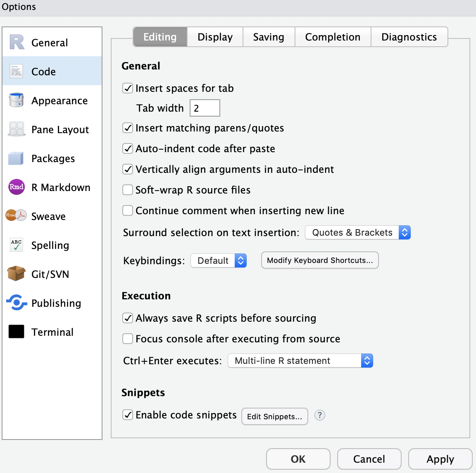This screenshot has width=476, height=473.
Task: Select Sweave label in options sidebar
Action: [48, 216]
